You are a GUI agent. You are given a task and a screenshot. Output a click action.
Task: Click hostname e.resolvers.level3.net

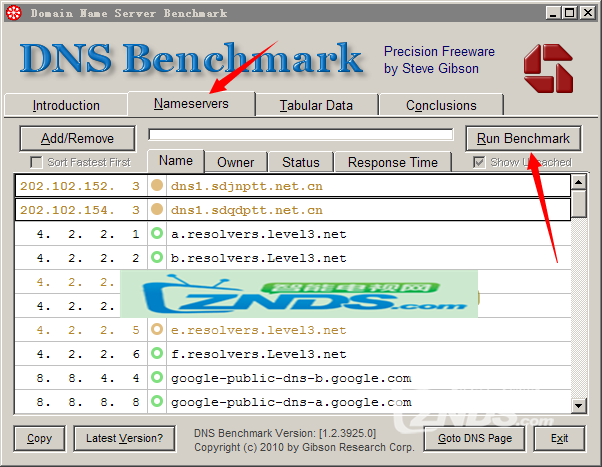tap(259, 330)
